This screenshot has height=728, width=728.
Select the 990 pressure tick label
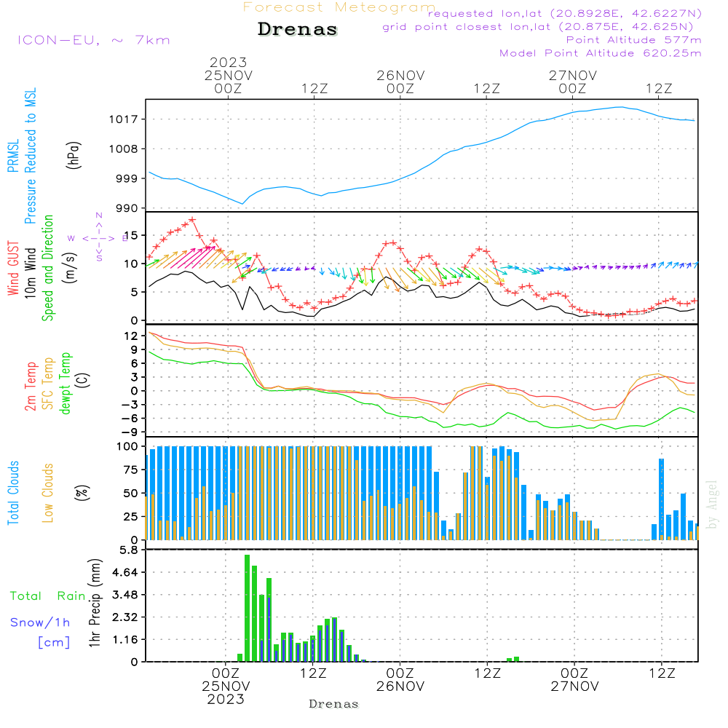(126, 209)
